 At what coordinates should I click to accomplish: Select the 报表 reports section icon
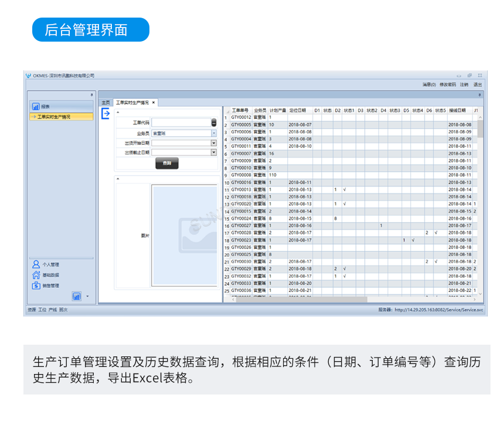click(36, 106)
